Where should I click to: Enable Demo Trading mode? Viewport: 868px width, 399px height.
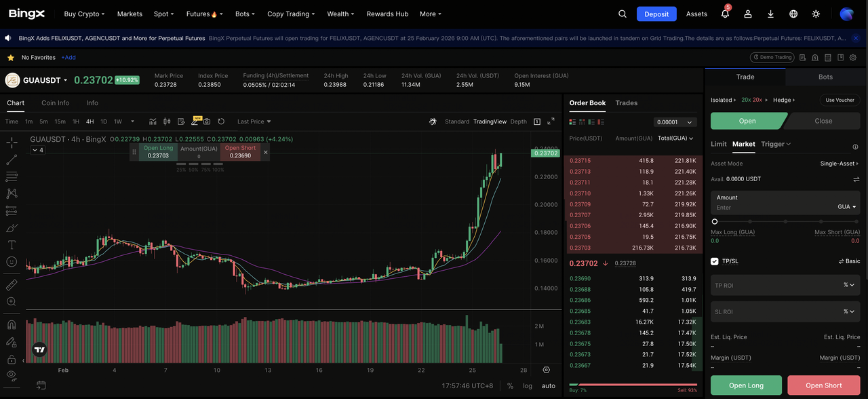coord(772,58)
